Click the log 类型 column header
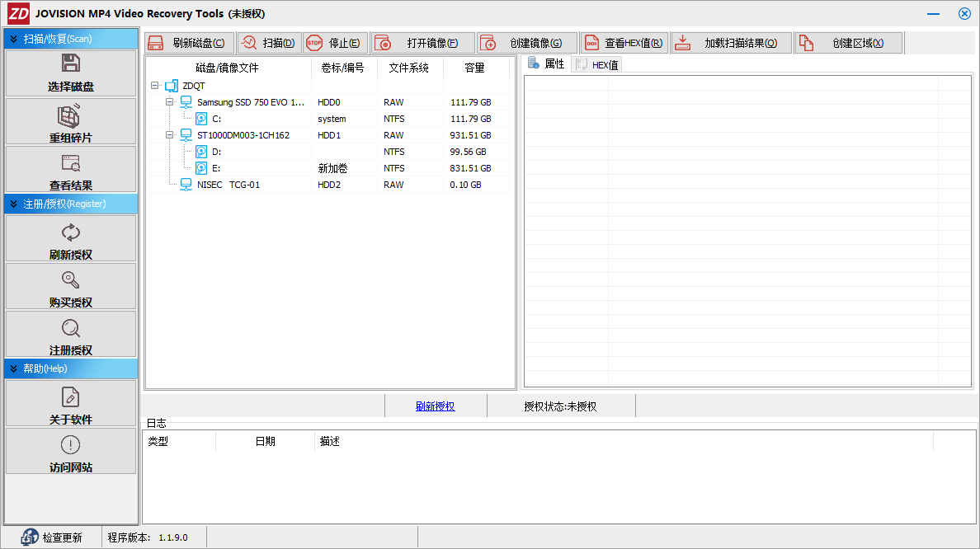 click(x=179, y=441)
